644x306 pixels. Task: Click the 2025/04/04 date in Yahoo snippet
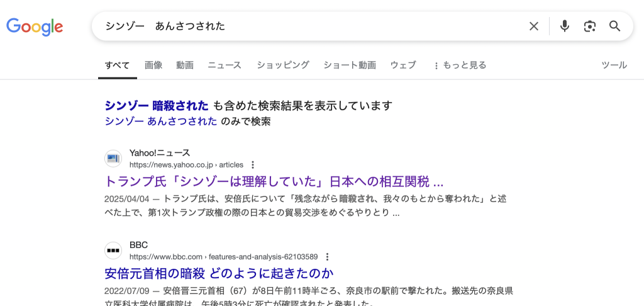click(x=127, y=199)
